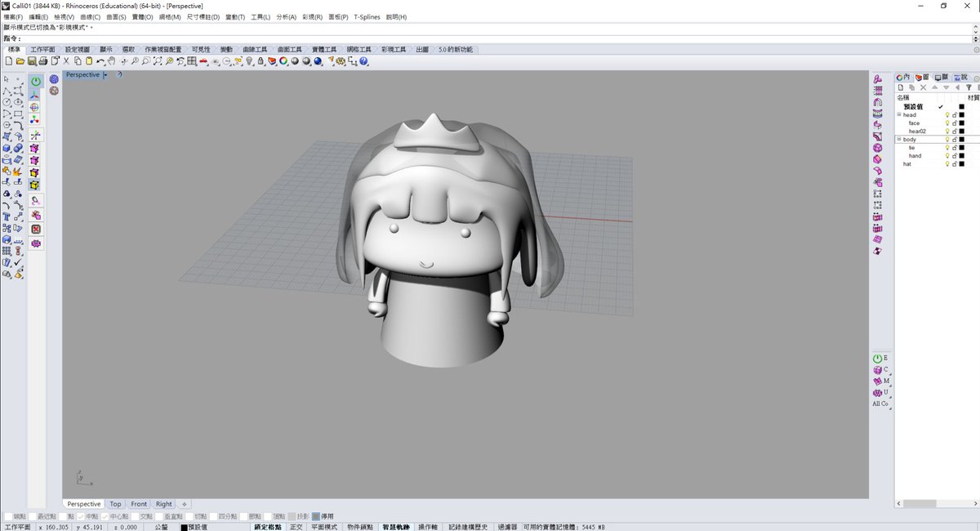
Task: Click the light bulb Hide objects icon
Action: pos(249,61)
